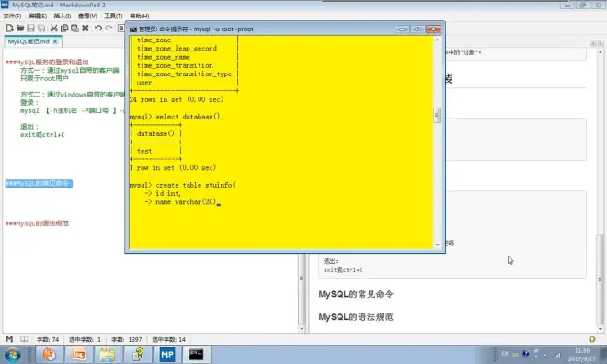Click the '24 rows in set' result line
The height and width of the screenshot is (364, 607).
click(177, 99)
